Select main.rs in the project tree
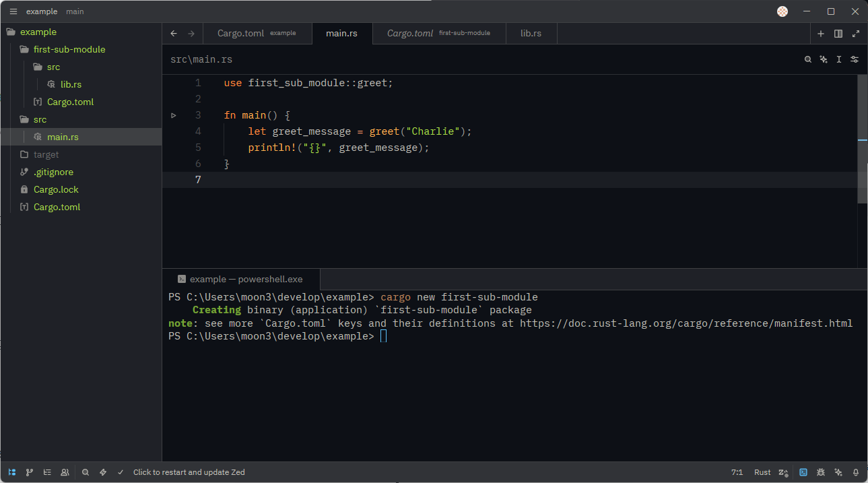 pyautogui.click(x=81, y=137)
